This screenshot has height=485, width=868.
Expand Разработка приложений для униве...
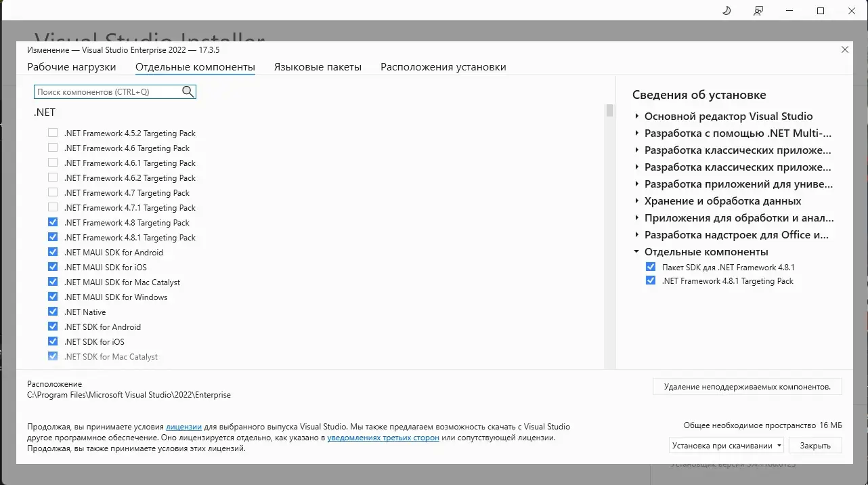[x=637, y=184]
